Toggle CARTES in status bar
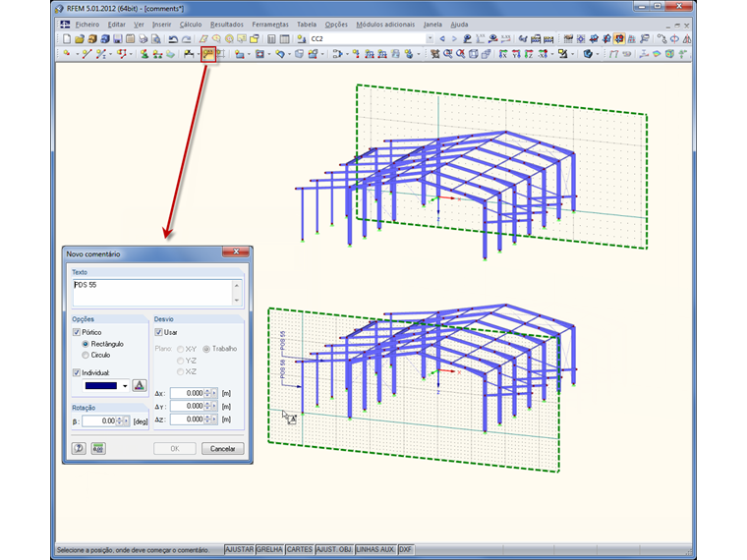Image resolution: width=747 pixels, height=560 pixels. pyautogui.click(x=300, y=549)
